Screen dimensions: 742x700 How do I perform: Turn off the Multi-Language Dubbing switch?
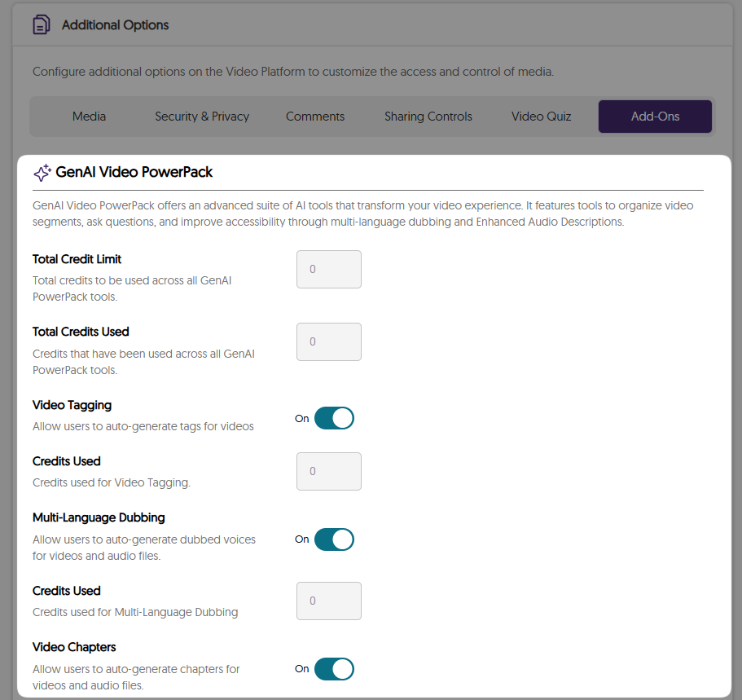pyautogui.click(x=334, y=539)
